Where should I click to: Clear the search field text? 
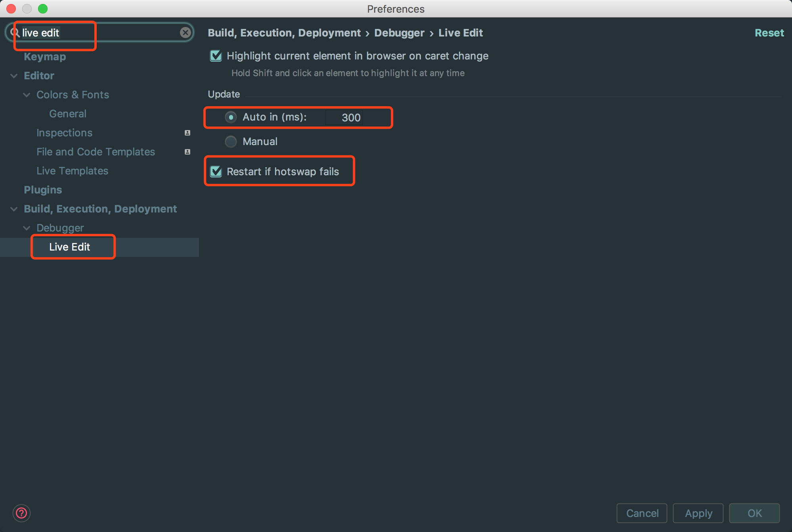[x=185, y=33]
